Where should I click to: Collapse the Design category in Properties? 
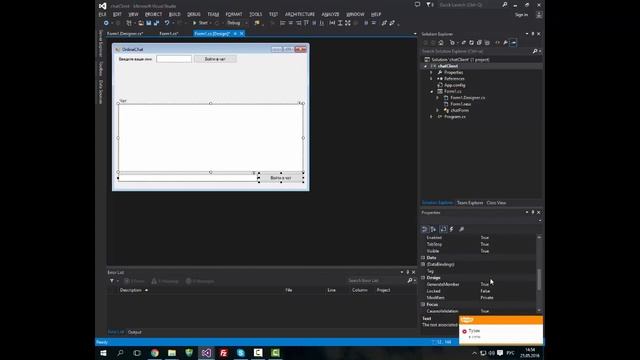click(423, 278)
